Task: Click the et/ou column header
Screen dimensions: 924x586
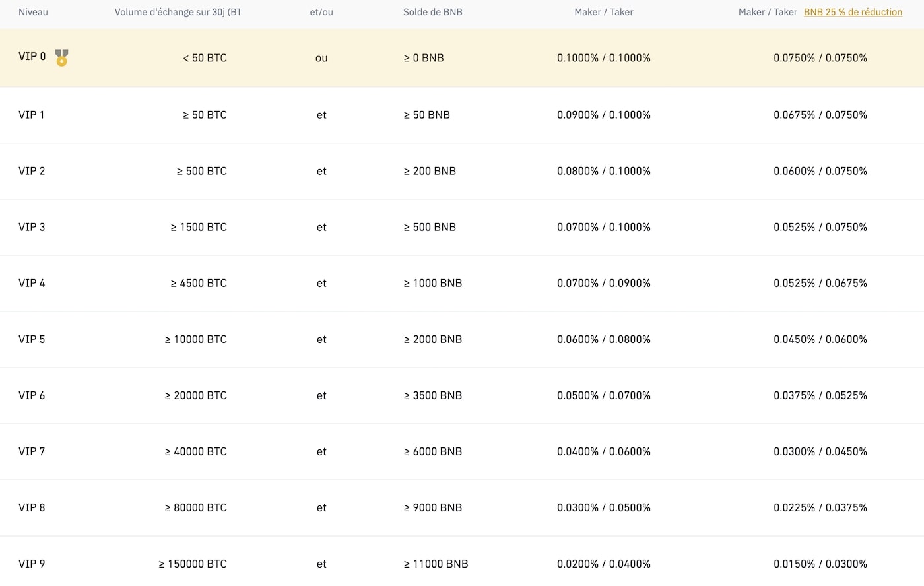Action: [x=321, y=12]
